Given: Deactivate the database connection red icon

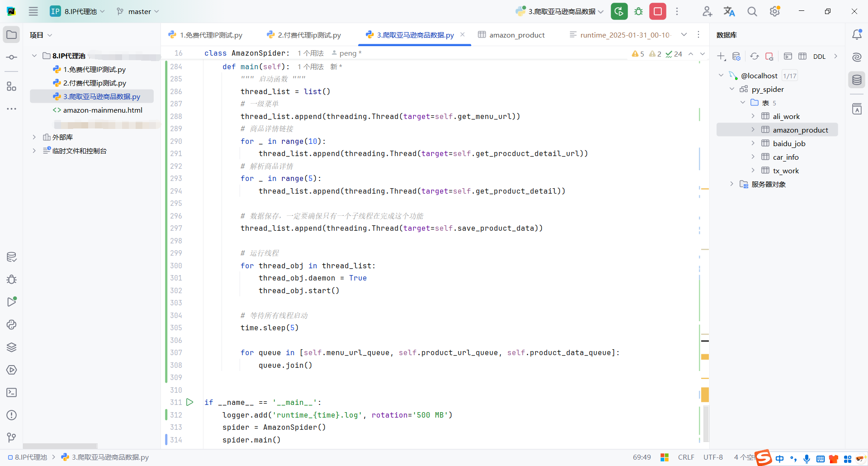Looking at the screenshot, I should point(769,57).
